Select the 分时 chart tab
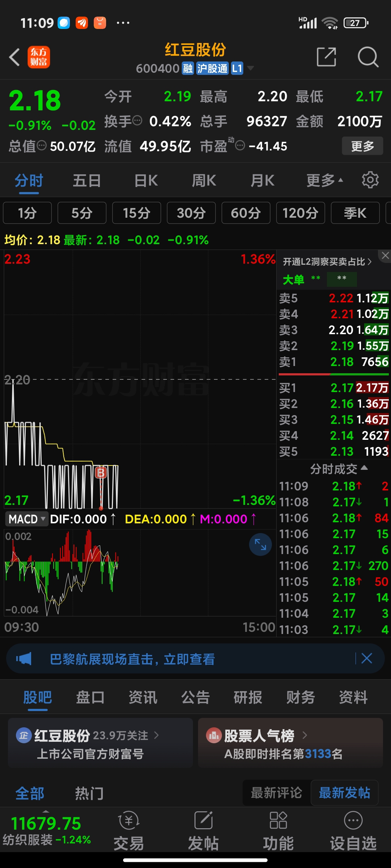391x868 pixels. click(29, 180)
